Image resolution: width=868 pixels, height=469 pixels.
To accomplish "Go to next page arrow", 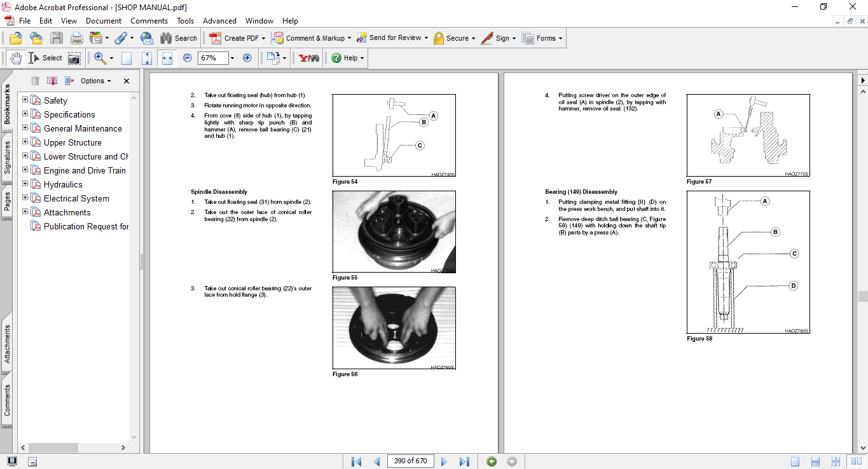I will (444, 461).
